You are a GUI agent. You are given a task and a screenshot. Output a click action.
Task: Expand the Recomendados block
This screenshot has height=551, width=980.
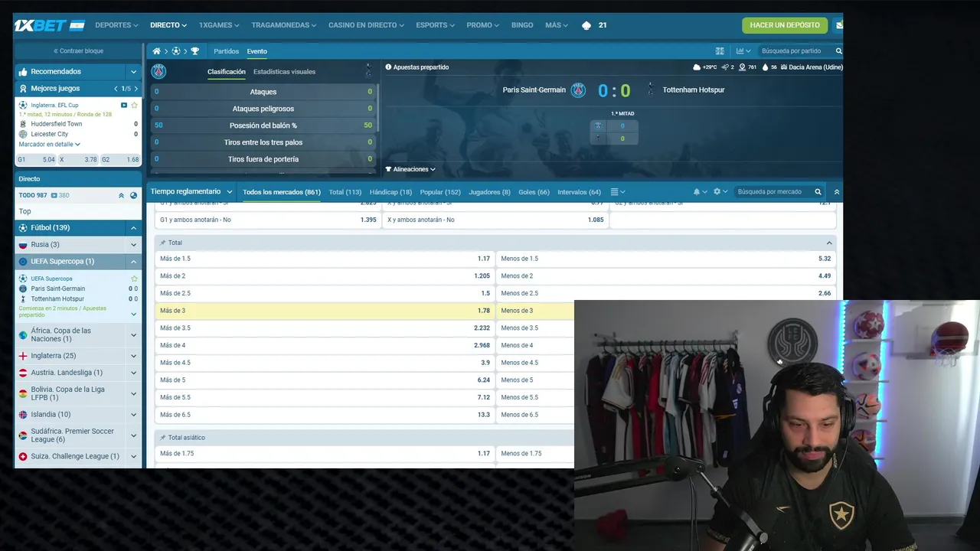tap(133, 72)
